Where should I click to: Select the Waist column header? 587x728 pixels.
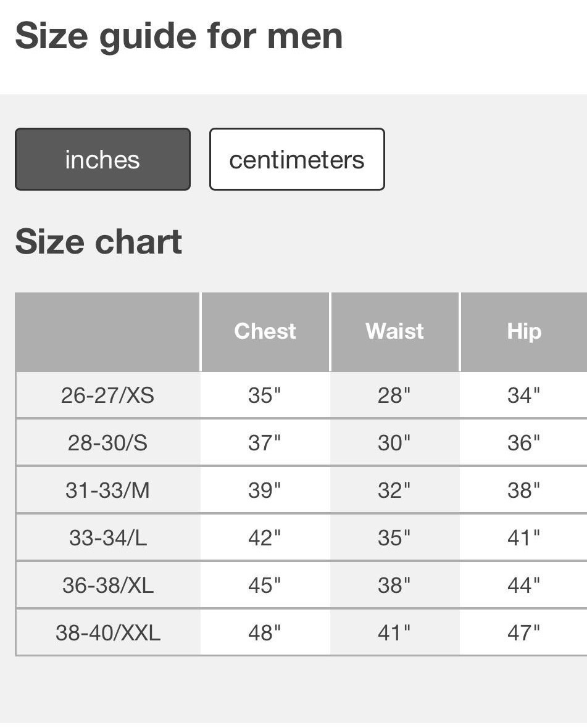[x=394, y=331]
